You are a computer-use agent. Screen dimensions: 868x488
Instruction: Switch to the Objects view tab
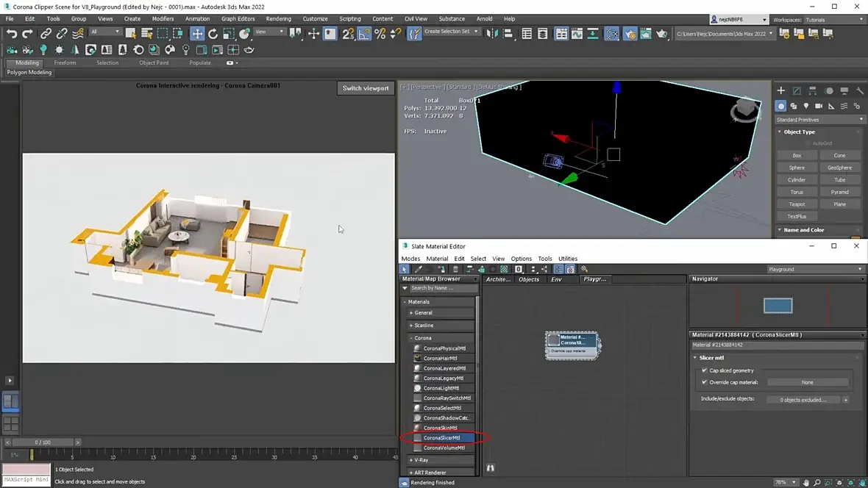529,279
